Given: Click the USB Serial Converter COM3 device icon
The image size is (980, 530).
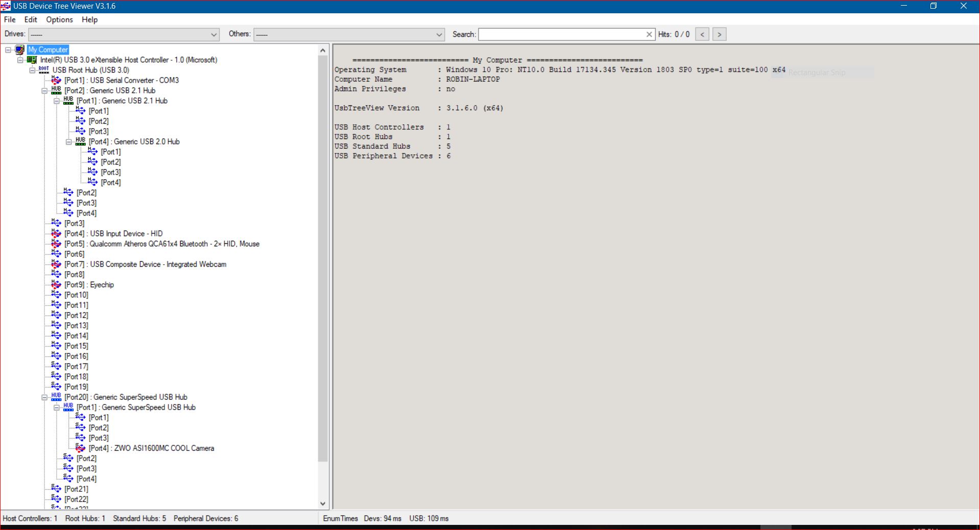Looking at the screenshot, I should [56, 80].
